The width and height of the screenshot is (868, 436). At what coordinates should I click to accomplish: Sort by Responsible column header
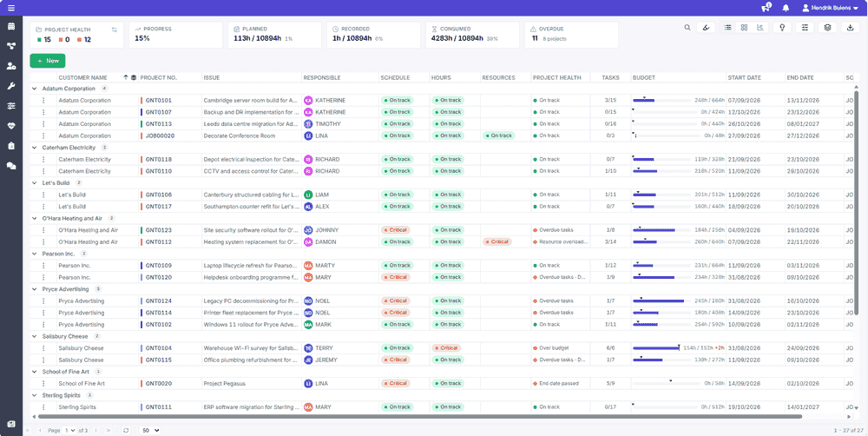pyautogui.click(x=322, y=77)
